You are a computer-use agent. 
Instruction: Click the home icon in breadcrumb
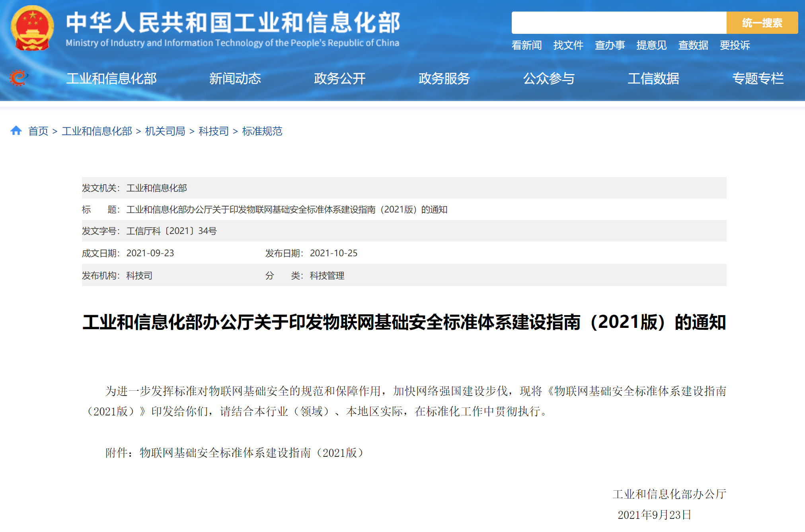[x=16, y=131]
